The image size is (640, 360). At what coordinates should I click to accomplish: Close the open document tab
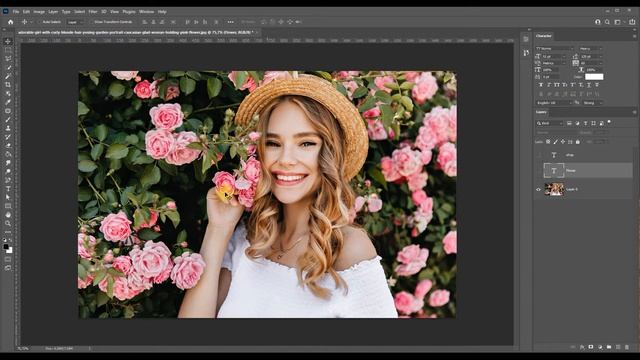tap(257, 32)
